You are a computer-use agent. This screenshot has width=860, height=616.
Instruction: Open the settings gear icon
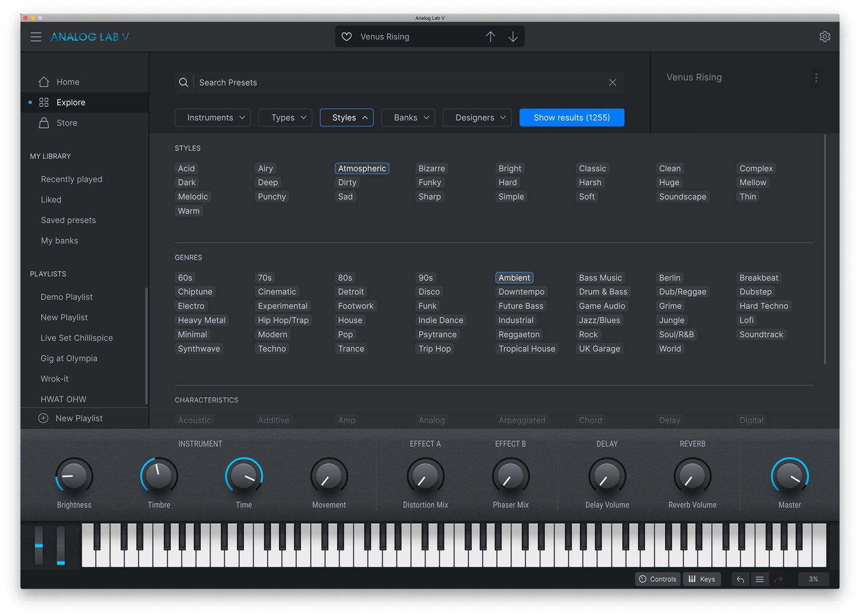pyautogui.click(x=824, y=36)
